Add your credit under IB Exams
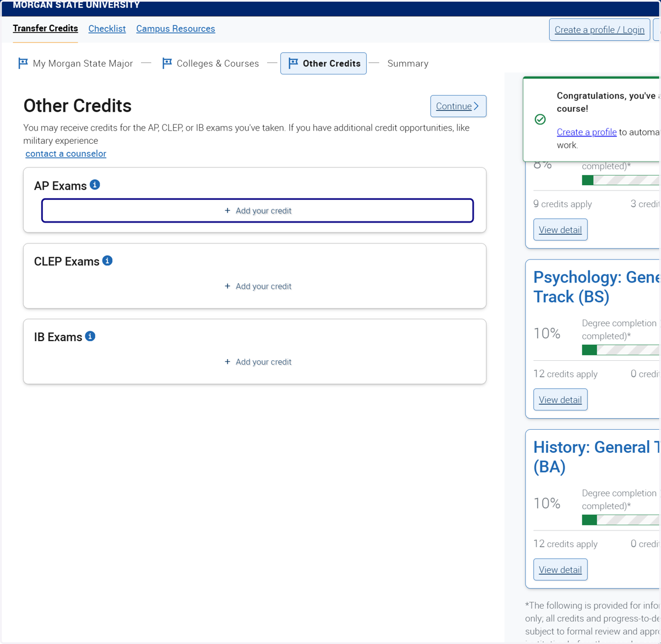This screenshot has height=644, width=661. pyautogui.click(x=258, y=361)
